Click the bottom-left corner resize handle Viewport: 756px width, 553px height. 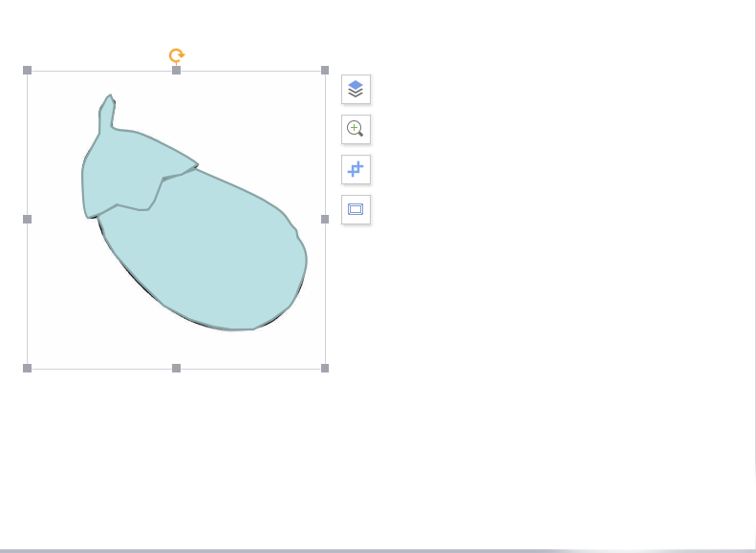(x=27, y=368)
